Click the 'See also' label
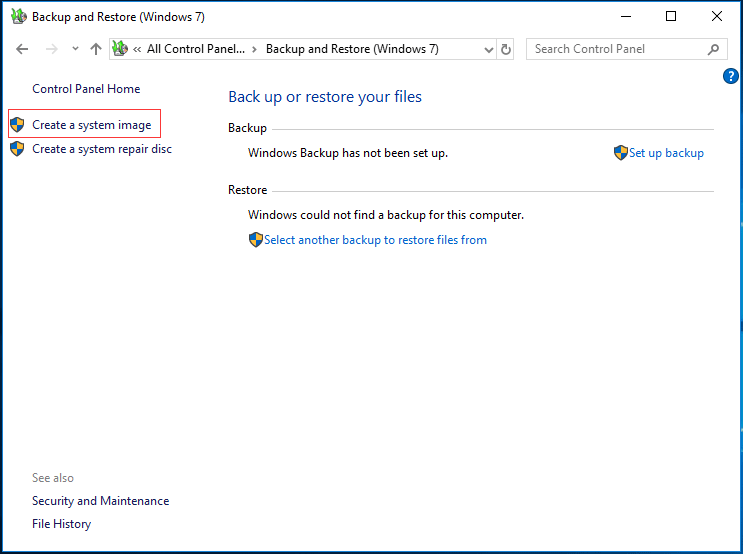The width and height of the screenshot is (743, 554). tap(53, 478)
